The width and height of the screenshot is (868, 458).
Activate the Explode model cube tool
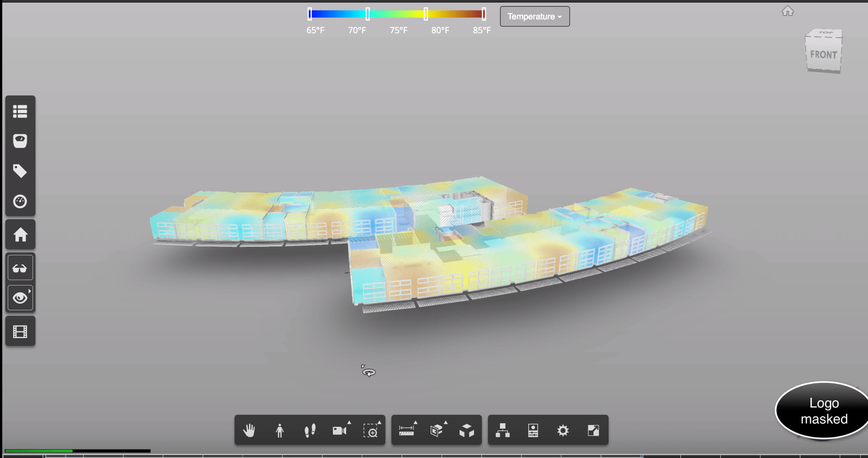pos(467,430)
